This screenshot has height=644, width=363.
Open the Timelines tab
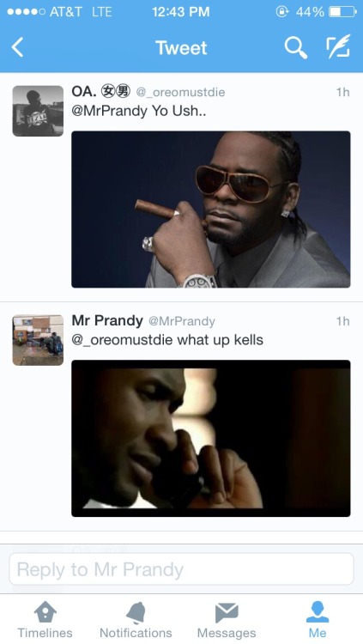[x=45, y=620]
